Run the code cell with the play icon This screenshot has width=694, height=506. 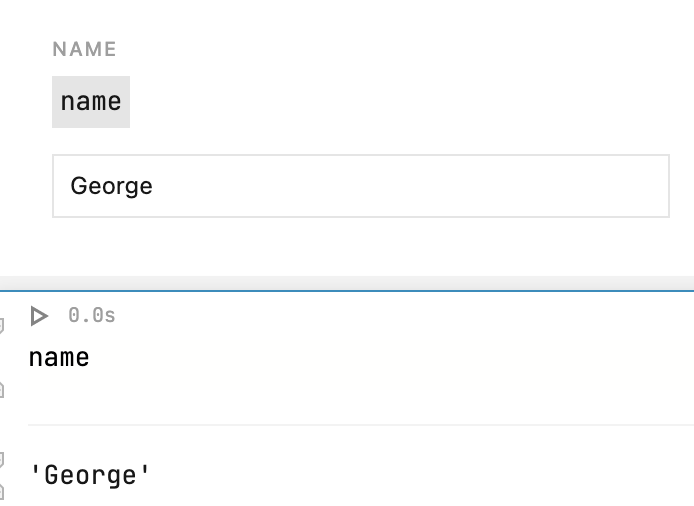point(39,316)
